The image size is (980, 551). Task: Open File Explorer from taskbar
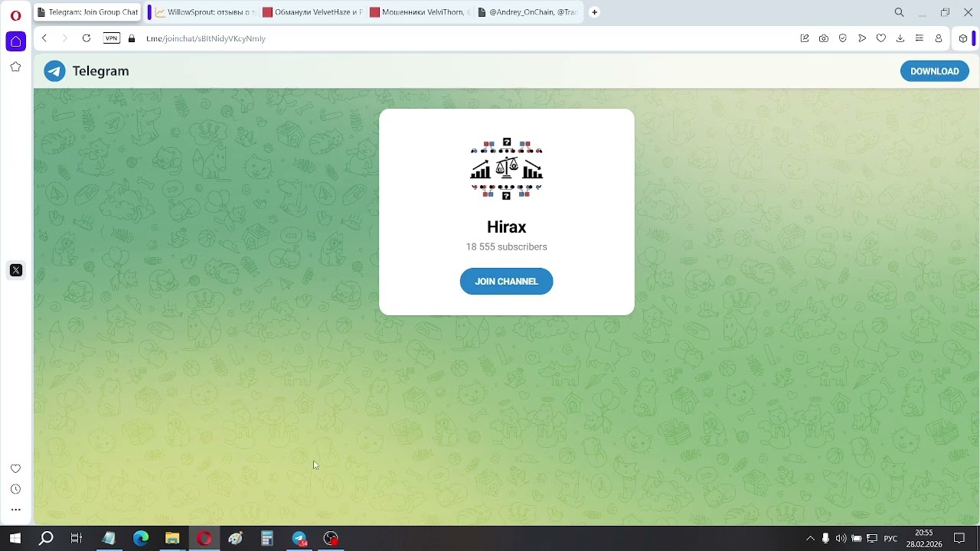click(x=172, y=539)
